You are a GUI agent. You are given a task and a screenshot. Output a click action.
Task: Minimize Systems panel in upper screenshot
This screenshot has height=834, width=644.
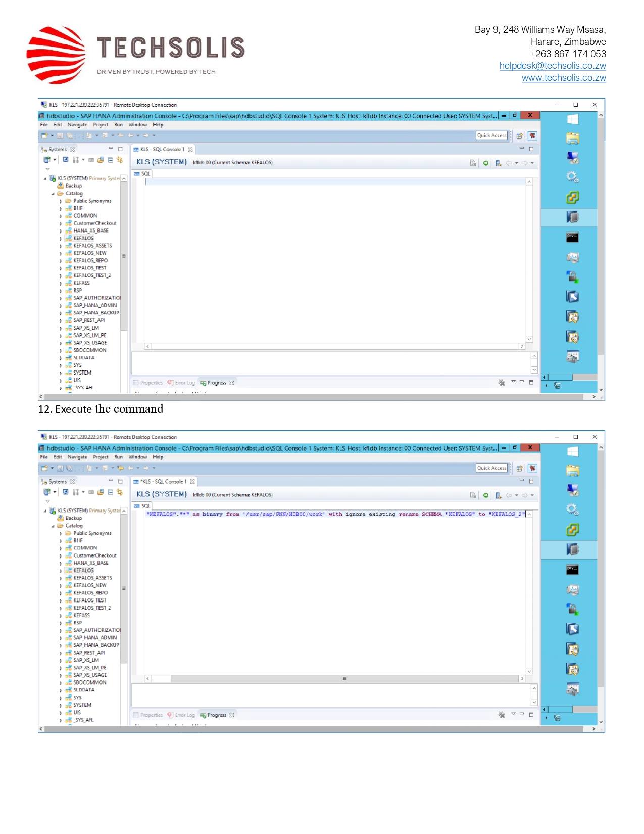(x=111, y=149)
